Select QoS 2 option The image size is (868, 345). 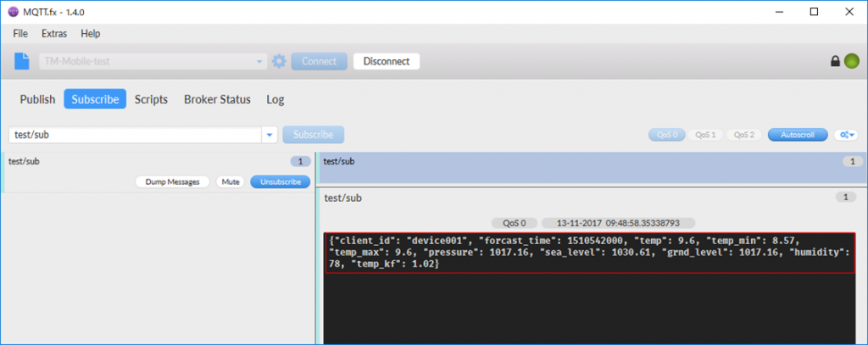pyautogui.click(x=743, y=135)
